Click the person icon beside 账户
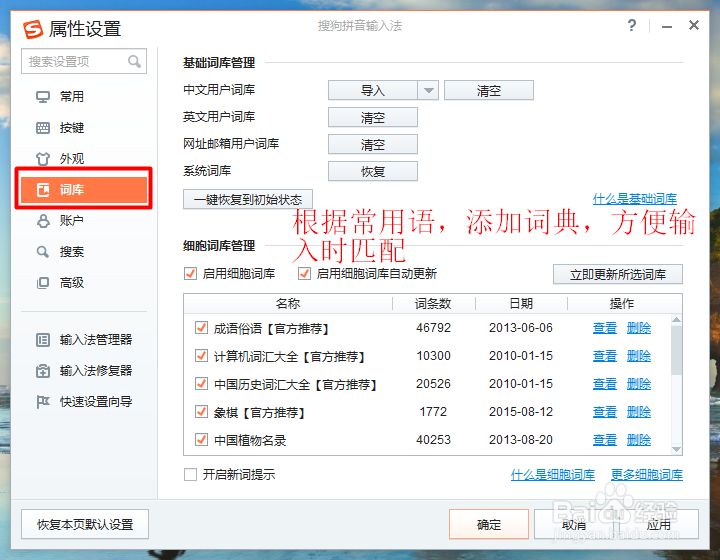This screenshot has height=560, width=720. coord(43,221)
